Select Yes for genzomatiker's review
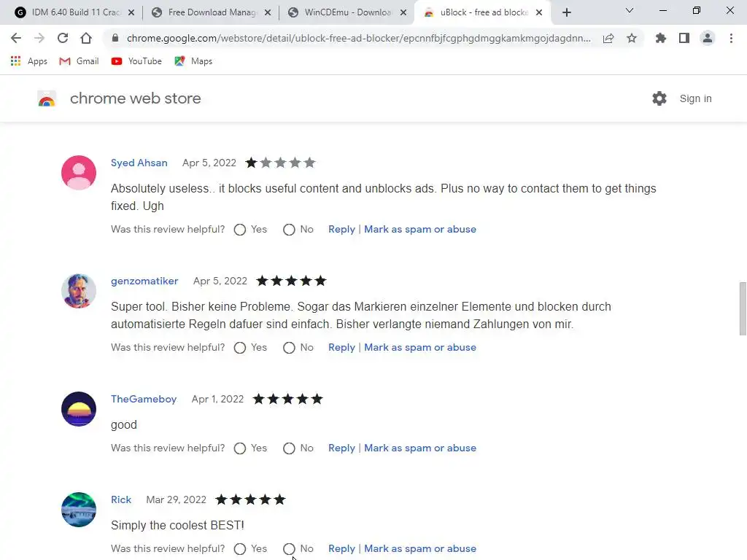 click(239, 348)
